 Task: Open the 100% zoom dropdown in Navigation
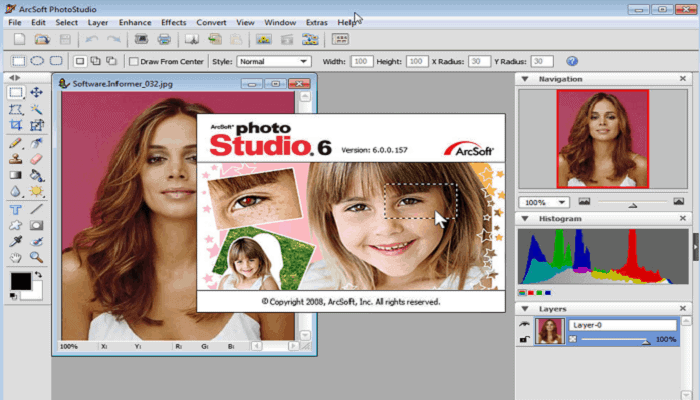[x=544, y=203]
